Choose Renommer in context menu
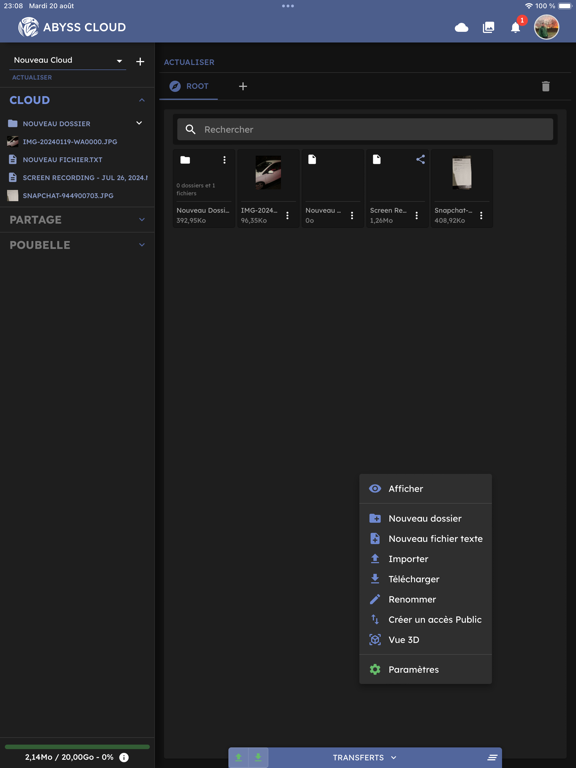Image resolution: width=576 pixels, height=768 pixels. [426, 600]
